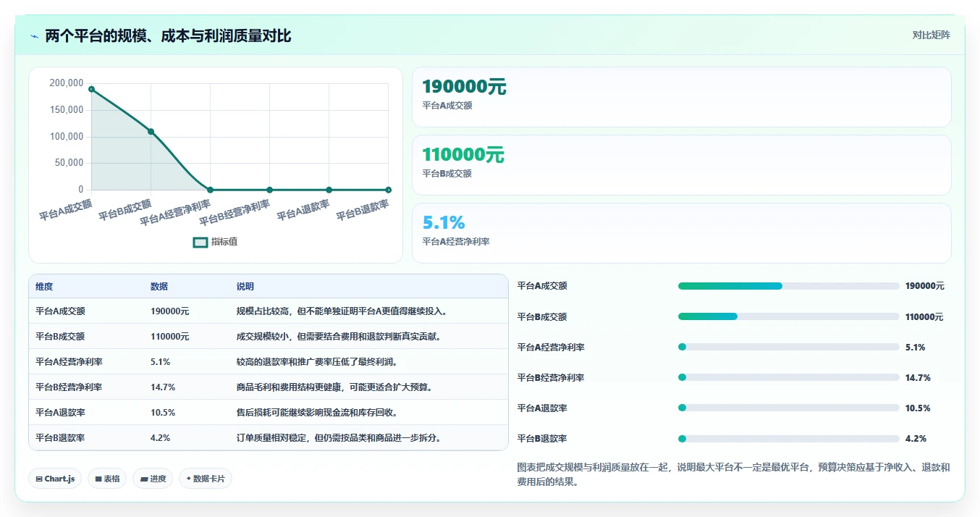The height and width of the screenshot is (517, 980).
Task: Click the chart axis label 平台A退款率
Action: point(303,211)
